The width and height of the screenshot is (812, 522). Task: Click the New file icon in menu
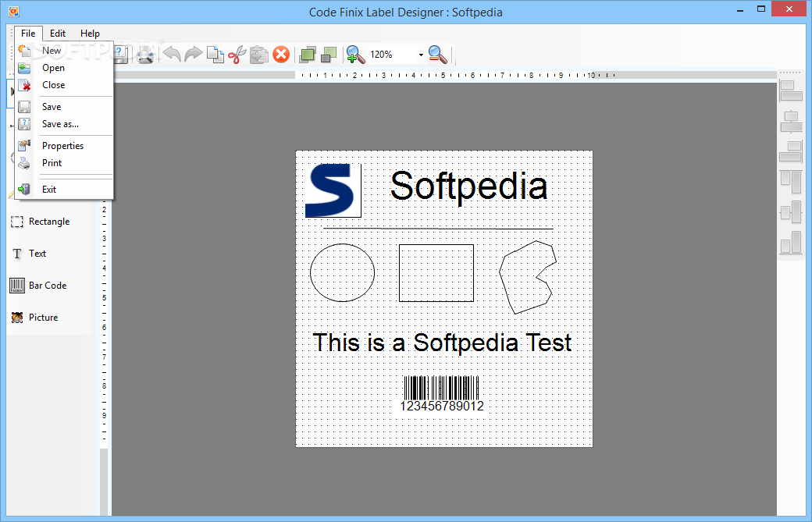pos(24,51)
